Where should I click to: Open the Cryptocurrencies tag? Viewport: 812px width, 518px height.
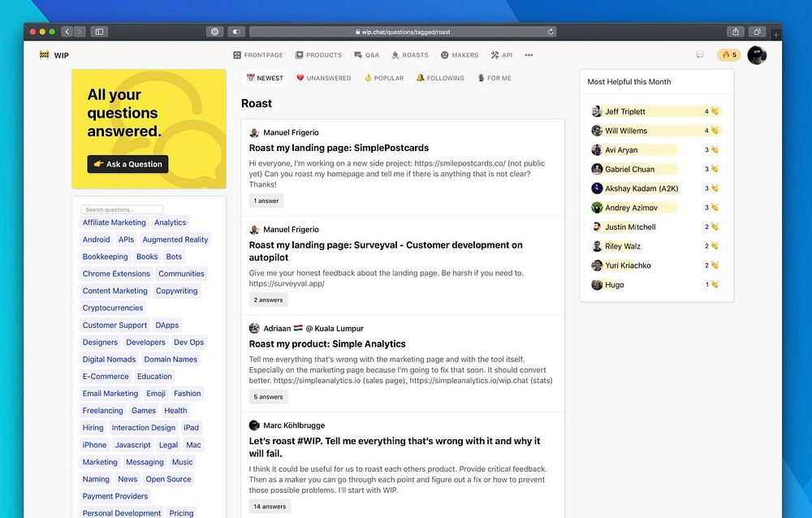pos(112,309)
